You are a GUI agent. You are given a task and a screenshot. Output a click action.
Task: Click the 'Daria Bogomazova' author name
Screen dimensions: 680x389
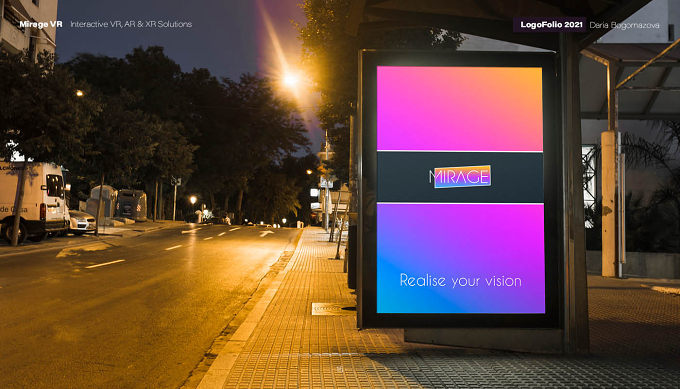pyautogui.click(x=624, y=25)
